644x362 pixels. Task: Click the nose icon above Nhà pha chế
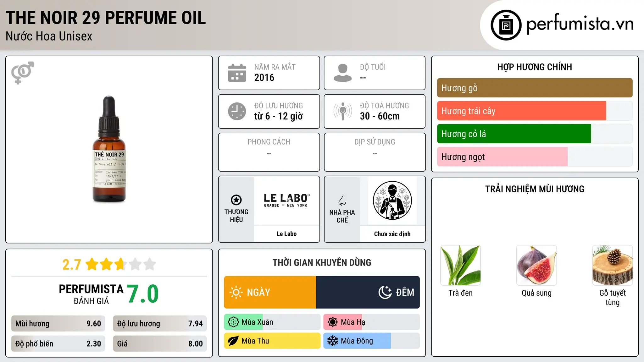pyautogui.click(x=342, y=200)
